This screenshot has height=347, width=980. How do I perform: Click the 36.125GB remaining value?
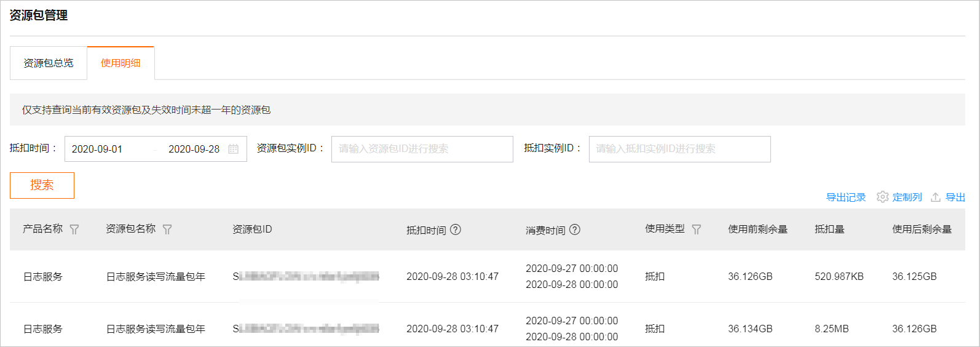point(915,277)
